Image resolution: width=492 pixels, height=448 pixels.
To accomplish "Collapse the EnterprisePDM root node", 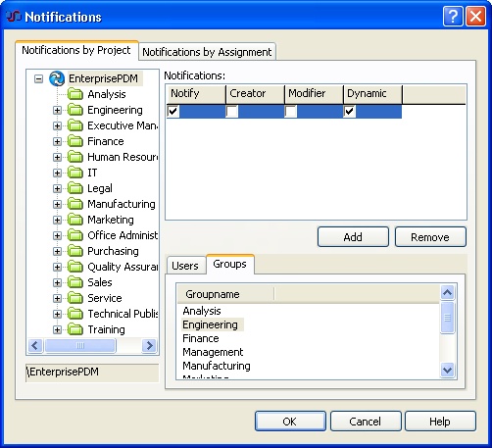I will pos(38,78).
